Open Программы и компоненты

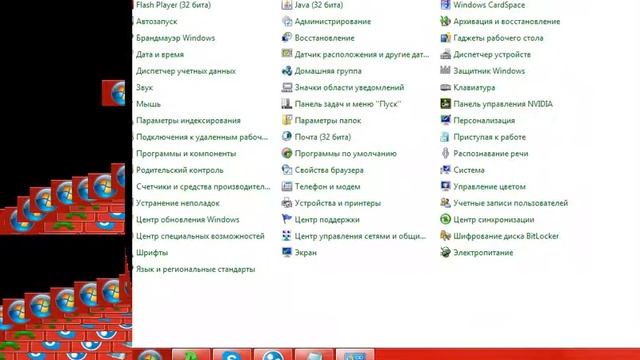point(186,153)
